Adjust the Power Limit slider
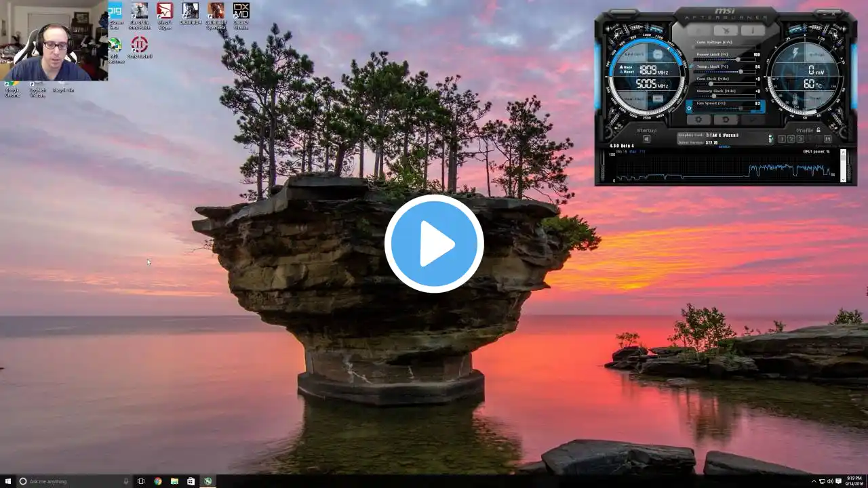868x488 pixels. point(724,60)
